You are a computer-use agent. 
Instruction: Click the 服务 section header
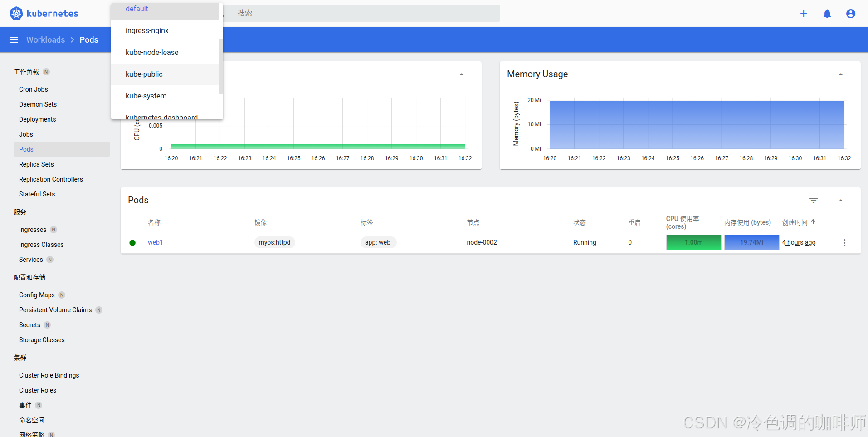(x=20, y=212)
